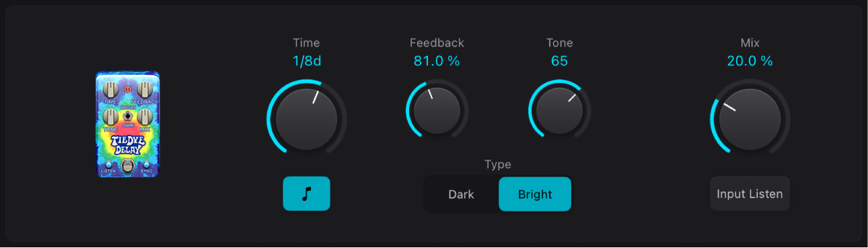This screenshot has height=248, width=868.
Task: Select the Dark delay type
Action: pyautogui.click(x=462, y=194)
